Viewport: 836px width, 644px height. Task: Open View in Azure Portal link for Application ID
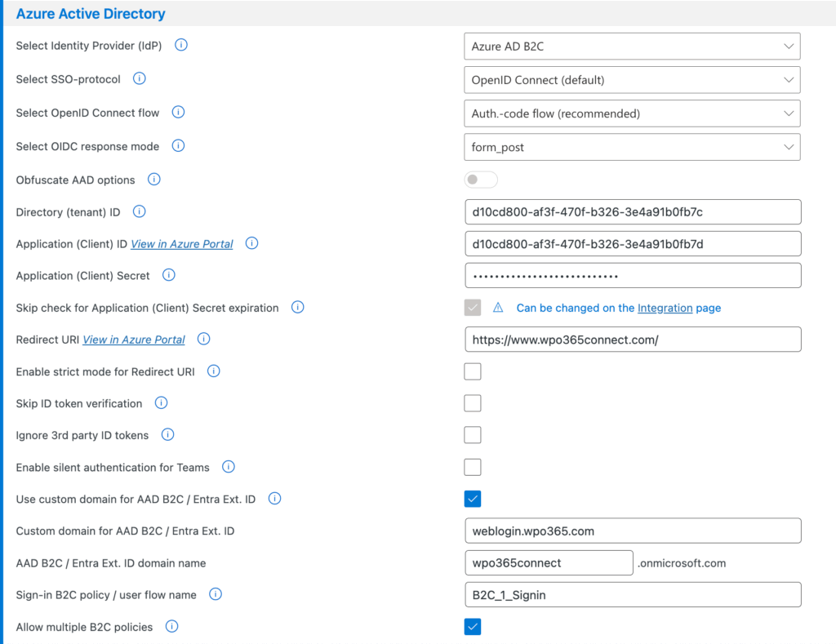[182, 244]
